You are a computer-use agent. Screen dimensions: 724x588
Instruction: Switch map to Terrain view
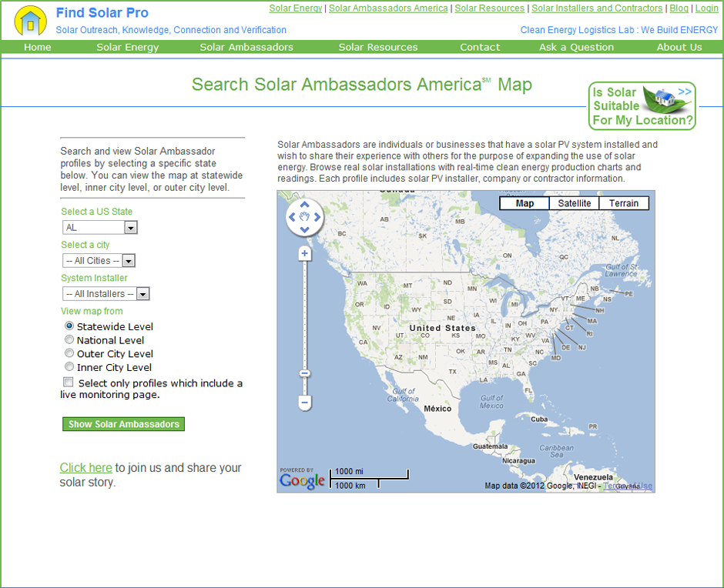(x=624, y=203)
